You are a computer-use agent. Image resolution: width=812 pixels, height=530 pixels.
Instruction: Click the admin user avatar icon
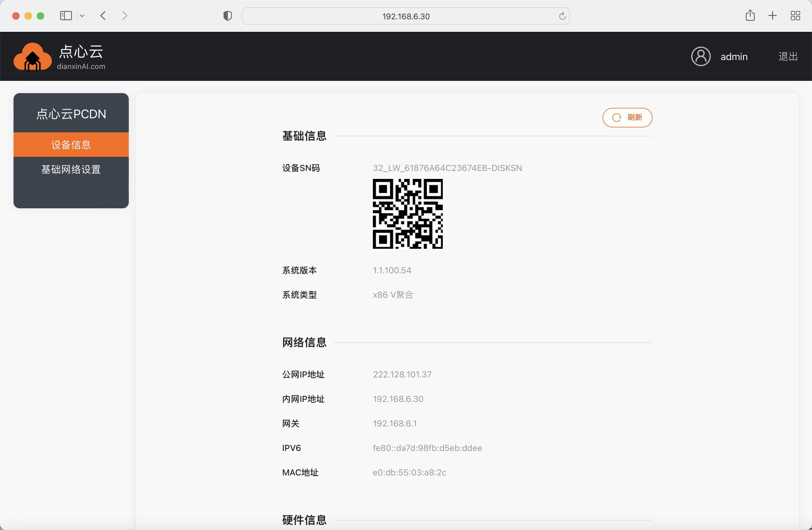point(701,56)
